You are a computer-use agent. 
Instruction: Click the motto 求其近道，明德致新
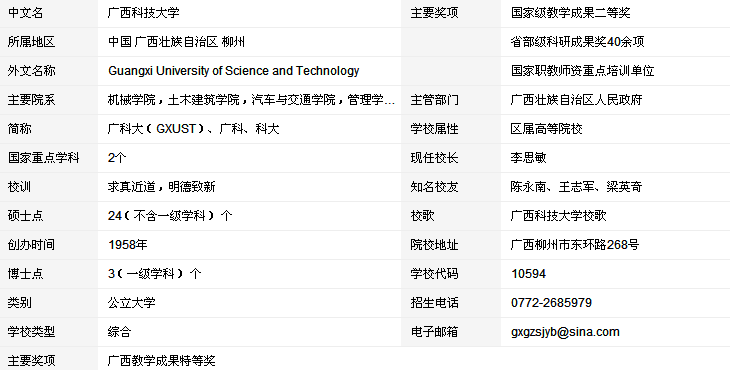pyautogui.click(x=162, y=187)
